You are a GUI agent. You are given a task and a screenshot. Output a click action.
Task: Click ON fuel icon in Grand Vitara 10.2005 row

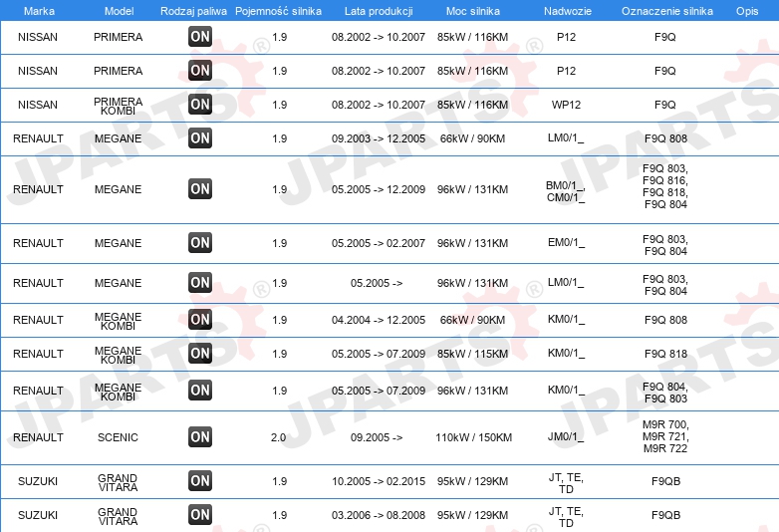point(200,480)
